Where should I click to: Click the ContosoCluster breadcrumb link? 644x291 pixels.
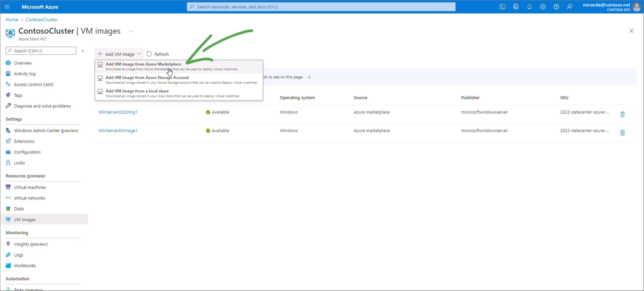(x=41, y=19)
